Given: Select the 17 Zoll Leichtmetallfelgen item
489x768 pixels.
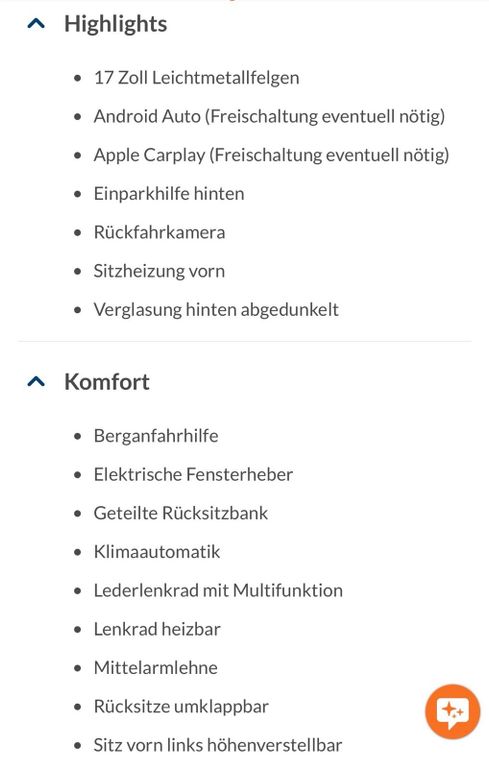Looking at the screenshot, I should 196,77.
